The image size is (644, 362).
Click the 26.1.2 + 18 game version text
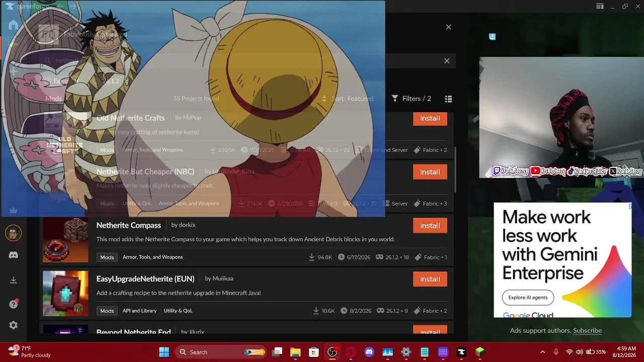coord(397,257)
